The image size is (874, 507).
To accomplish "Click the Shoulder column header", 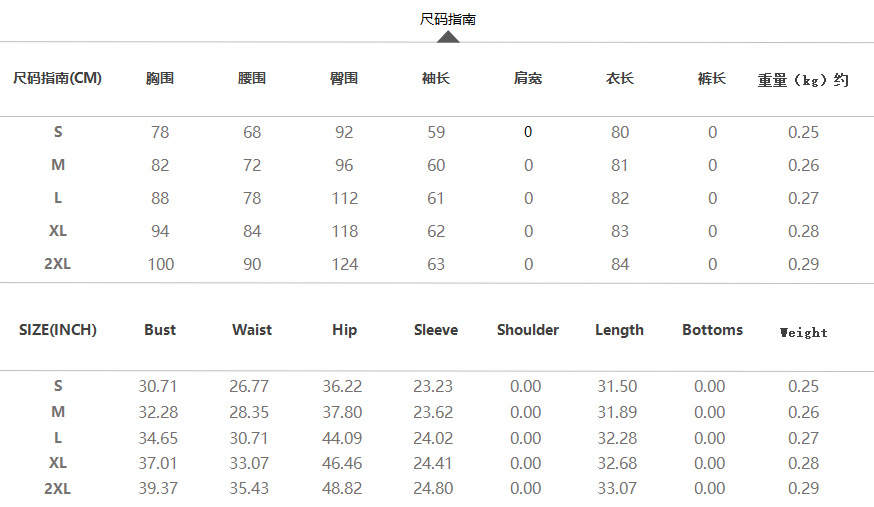I will click(x=528, y=330).
